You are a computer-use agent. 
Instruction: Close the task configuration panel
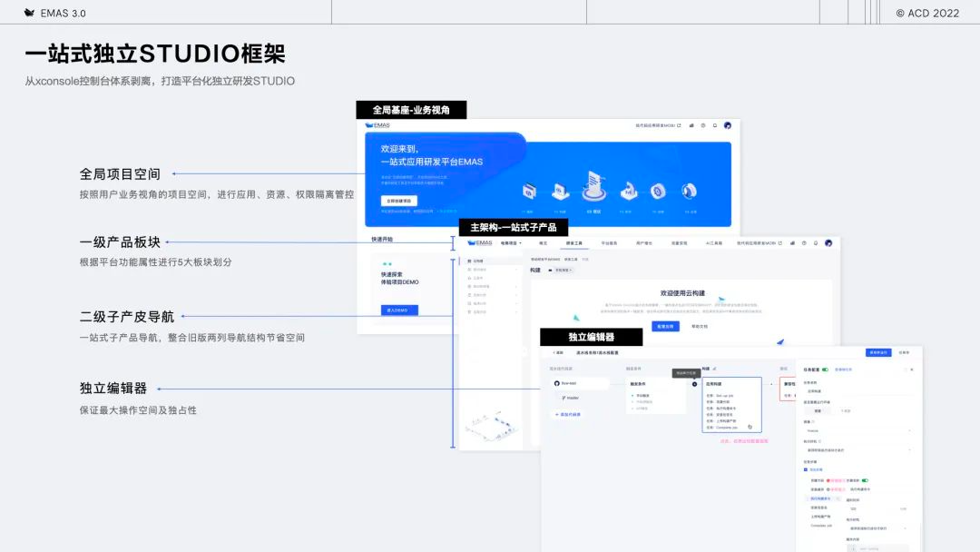tap(912, 370)
